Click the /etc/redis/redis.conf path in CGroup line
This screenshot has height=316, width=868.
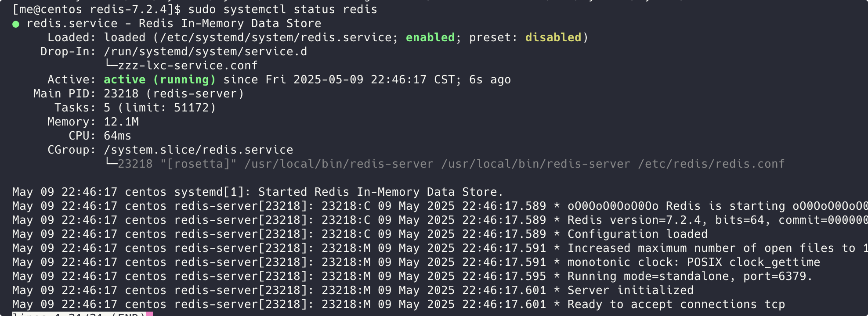click(711, 164)
